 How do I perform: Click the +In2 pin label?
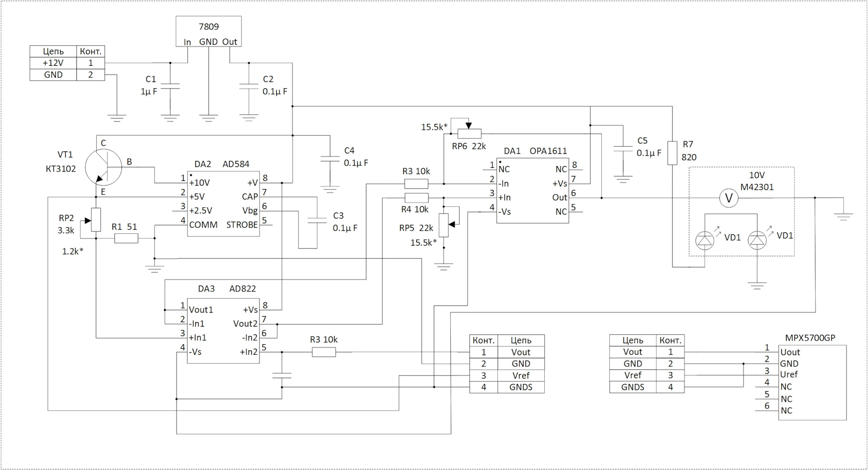249,351
